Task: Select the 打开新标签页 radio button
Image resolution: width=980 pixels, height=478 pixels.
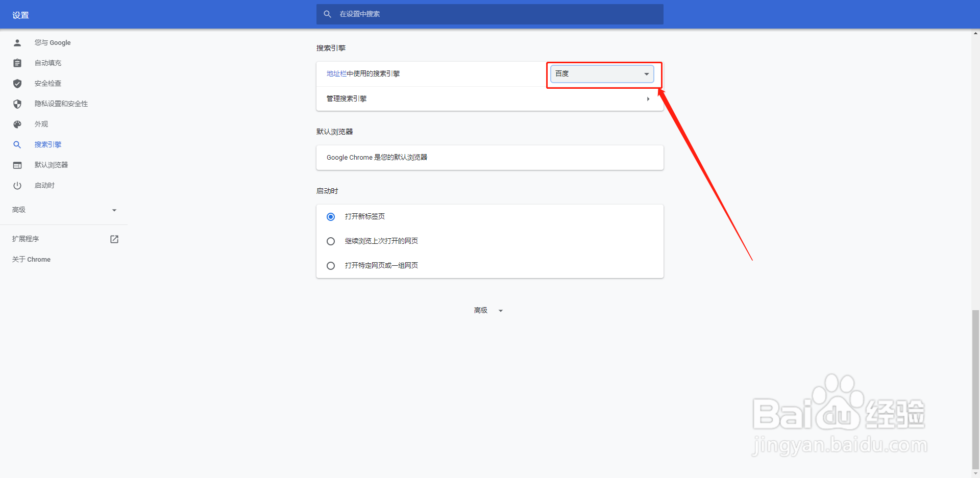Action: click(331, 217)
